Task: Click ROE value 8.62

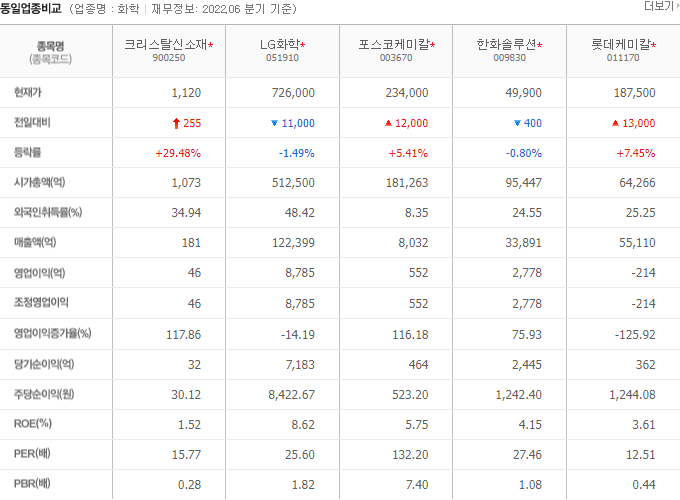Action: click(x=303, y=425)
